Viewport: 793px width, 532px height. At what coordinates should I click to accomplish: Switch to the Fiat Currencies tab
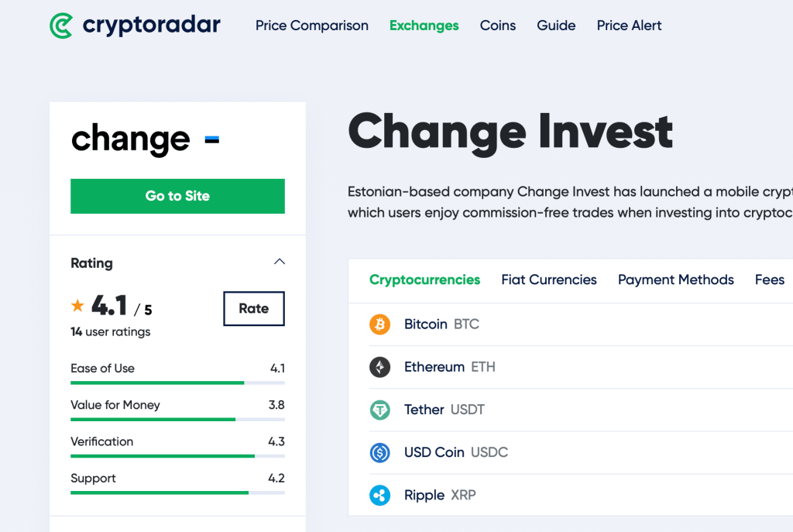coord(549,280)
